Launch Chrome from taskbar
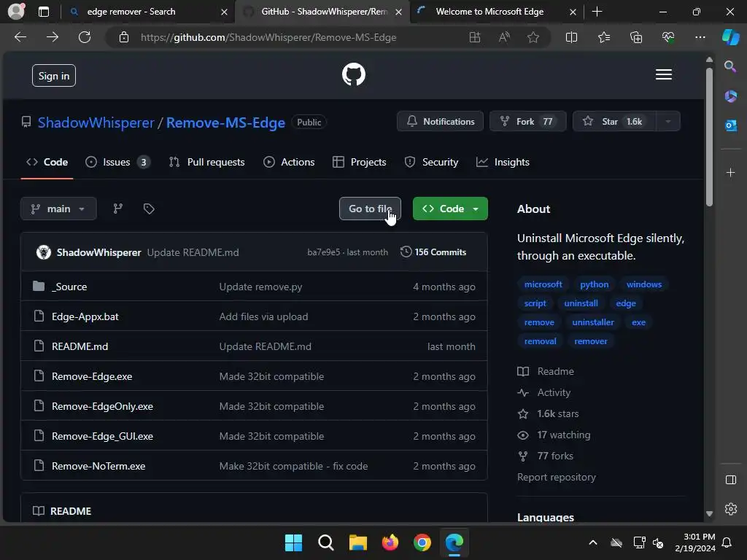 tap(422, 542)
